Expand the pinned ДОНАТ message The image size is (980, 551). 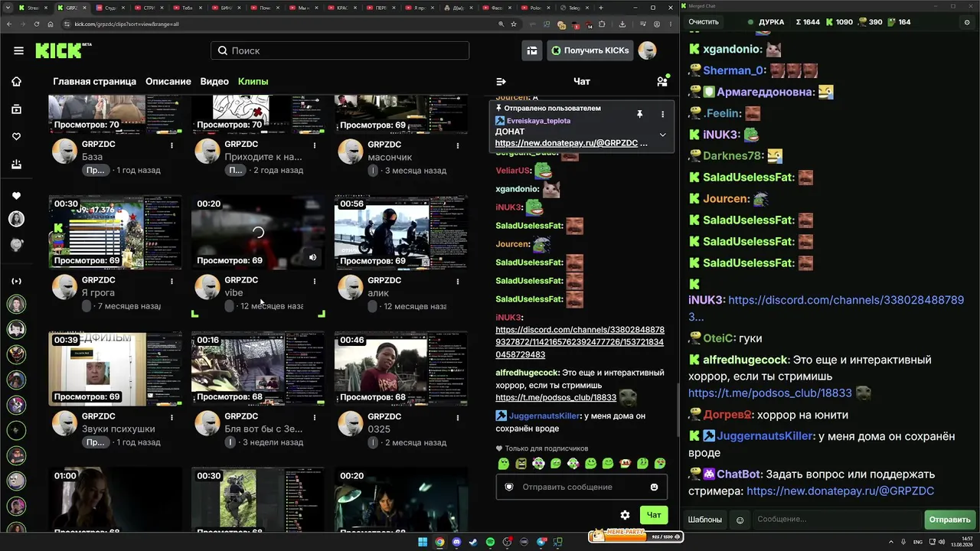[x=662, y=135]
